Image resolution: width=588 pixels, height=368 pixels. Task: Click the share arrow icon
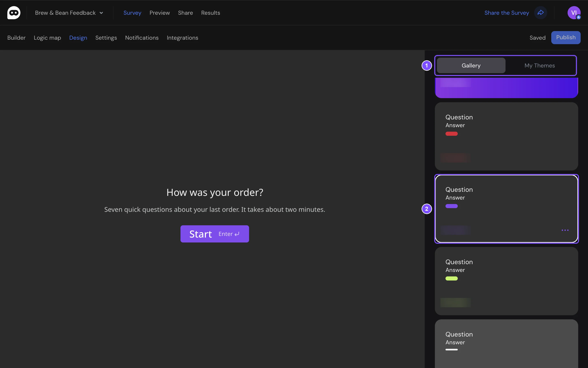[540, 13]
